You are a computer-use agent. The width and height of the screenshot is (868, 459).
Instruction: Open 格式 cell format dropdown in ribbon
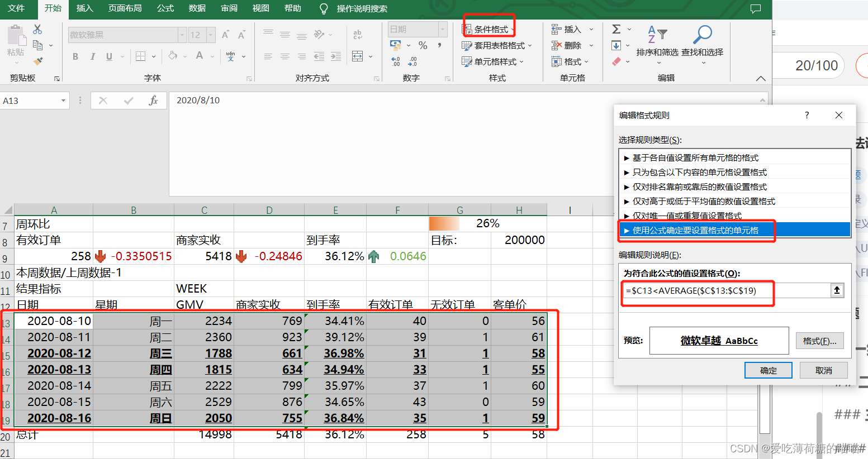(x=570, y=61)
